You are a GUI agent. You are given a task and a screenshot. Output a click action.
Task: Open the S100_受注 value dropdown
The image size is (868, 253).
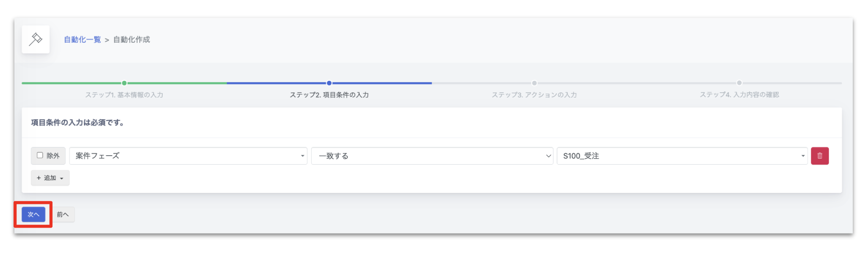(x=682, y=156)
